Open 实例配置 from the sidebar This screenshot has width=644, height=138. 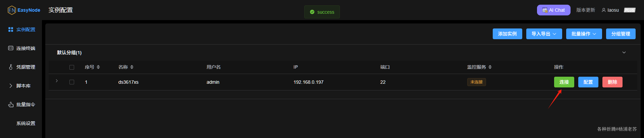[21, 29]
